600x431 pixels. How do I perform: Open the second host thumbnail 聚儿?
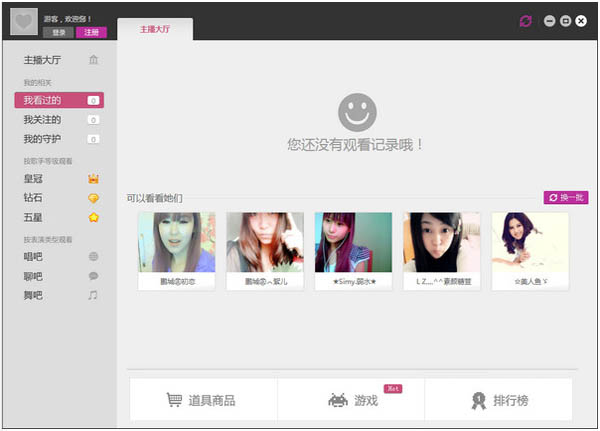265,242
